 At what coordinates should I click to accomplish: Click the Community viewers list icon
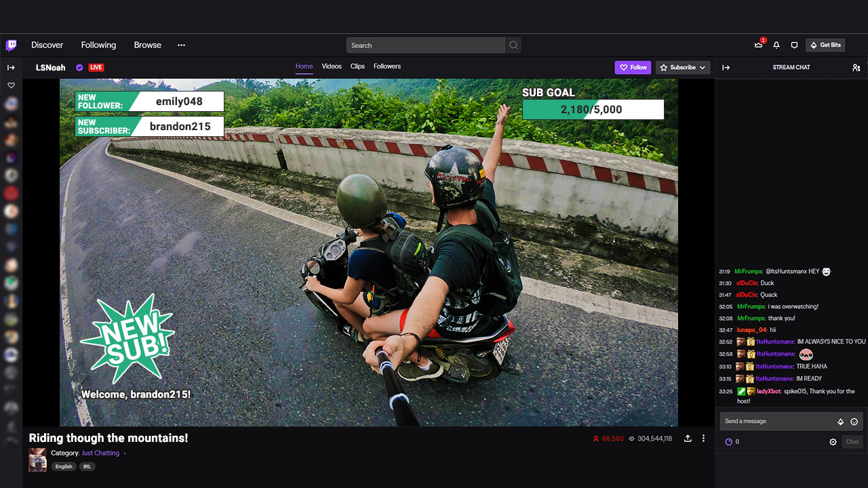(856, 67)
